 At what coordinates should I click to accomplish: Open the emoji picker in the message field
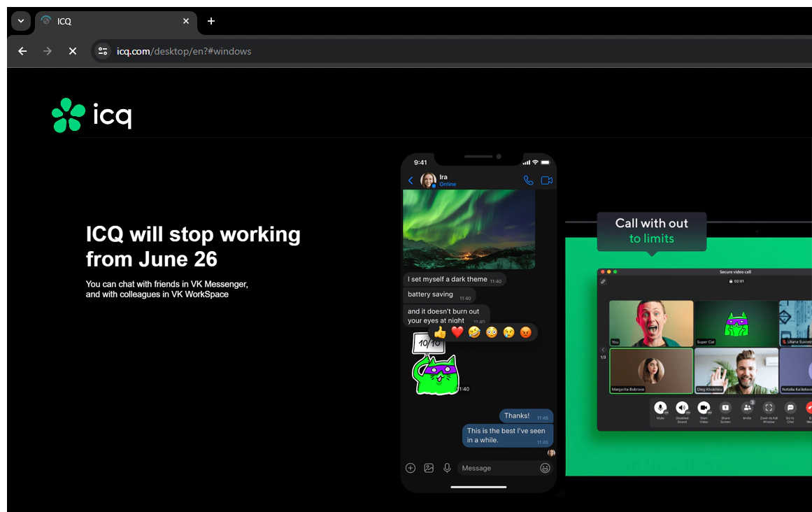coord(544,468)
